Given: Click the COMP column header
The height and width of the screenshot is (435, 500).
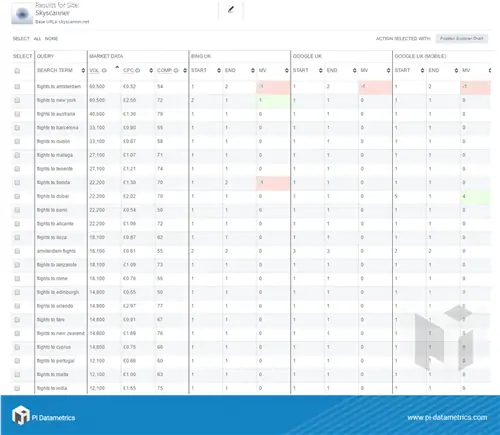Looking at the screenshot, I should pyautogui.click(x=164, y=70).
